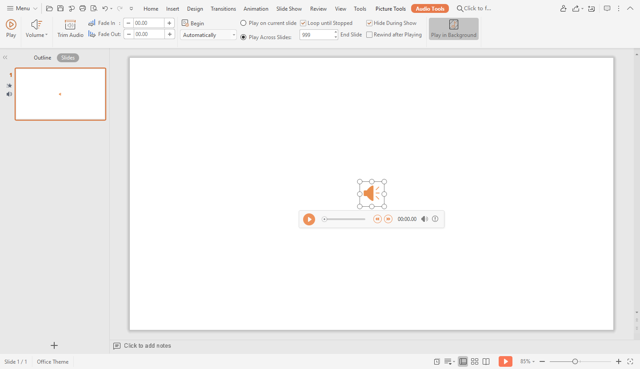Viewport: 640px width, 369px height.
Task: Toggle 'Hide During Show' checkbox
Action: tap(369, 23)
